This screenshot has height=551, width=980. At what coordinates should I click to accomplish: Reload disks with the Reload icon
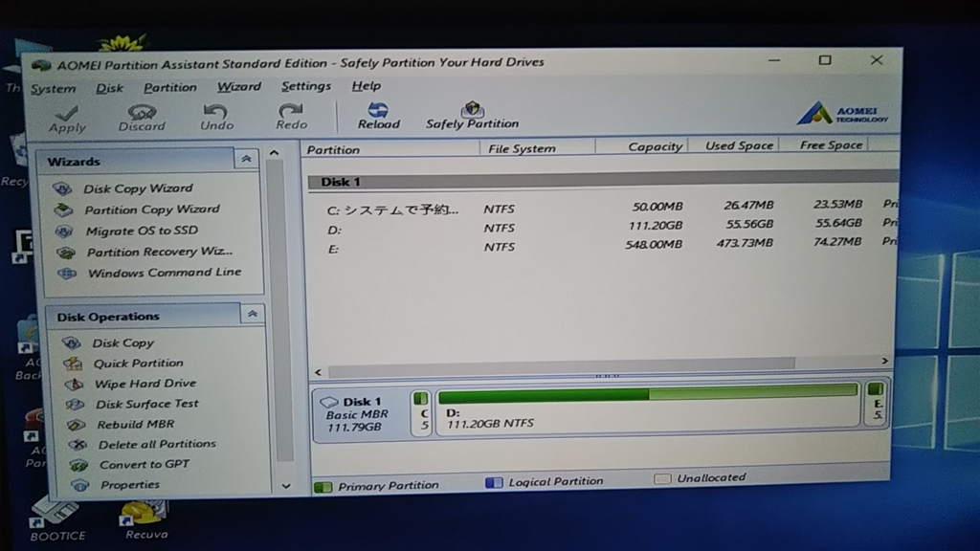378,110
